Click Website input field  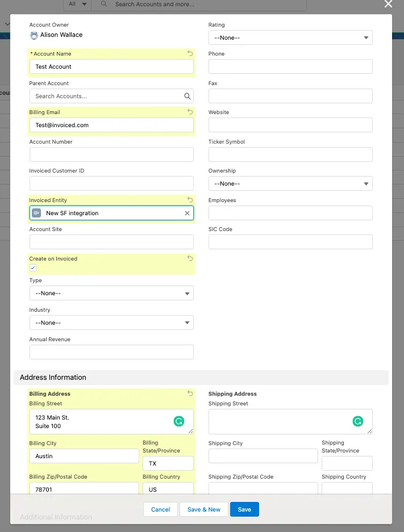[x=290, y=125]
